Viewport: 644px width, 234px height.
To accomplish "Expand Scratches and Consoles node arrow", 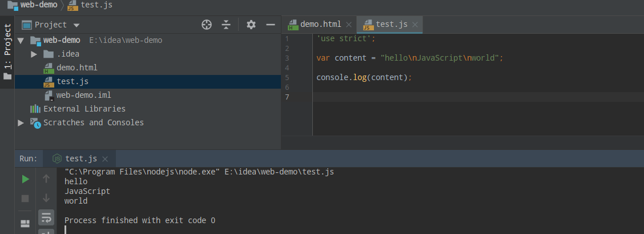I will pyautogui.click(x=21, y=122).
